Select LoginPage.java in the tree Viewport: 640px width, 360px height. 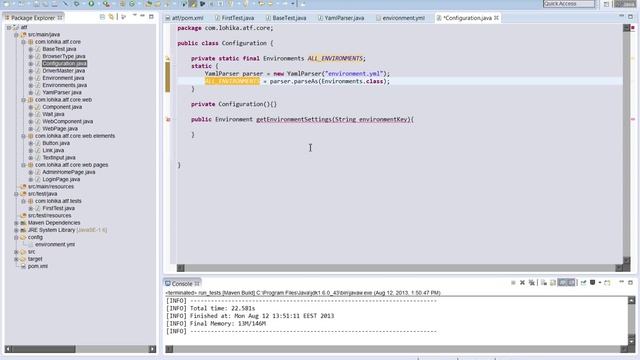click(61, 180)
